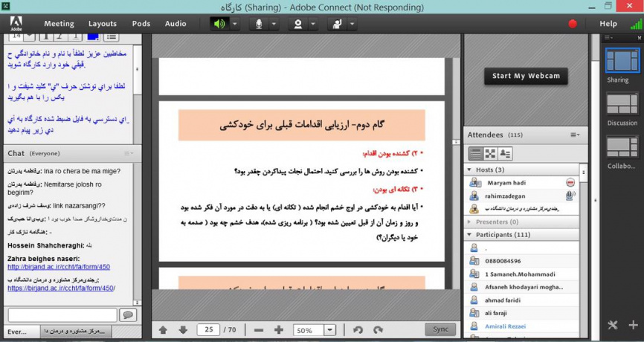
Task: Open layout manager wrench icon
Action: pyautogui.click(x=612, y=325)
